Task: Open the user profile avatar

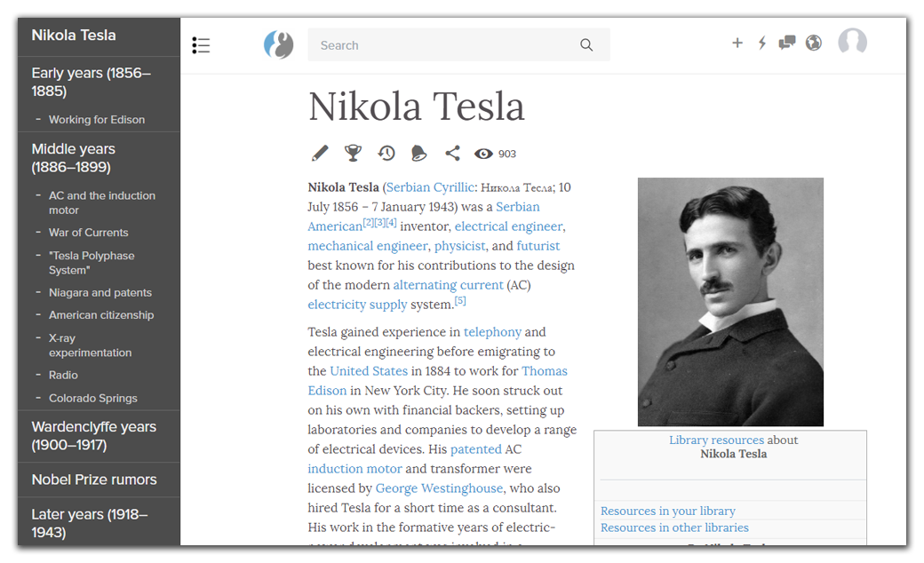Action: click(x=853, y=42)
